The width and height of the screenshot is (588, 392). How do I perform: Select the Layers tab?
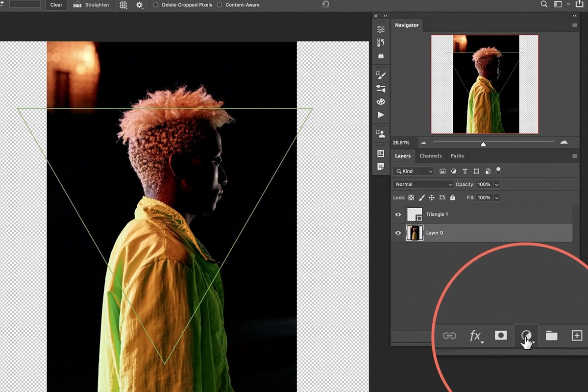click(x=403, y=156)
